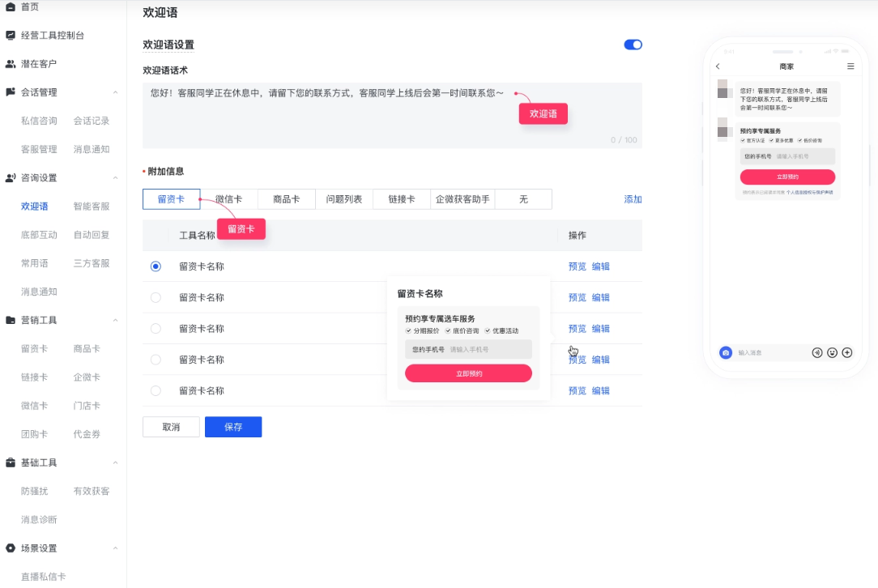Select the second 留资卡名称 radio button
878x588 pixels.
click(x=155, y=297)
